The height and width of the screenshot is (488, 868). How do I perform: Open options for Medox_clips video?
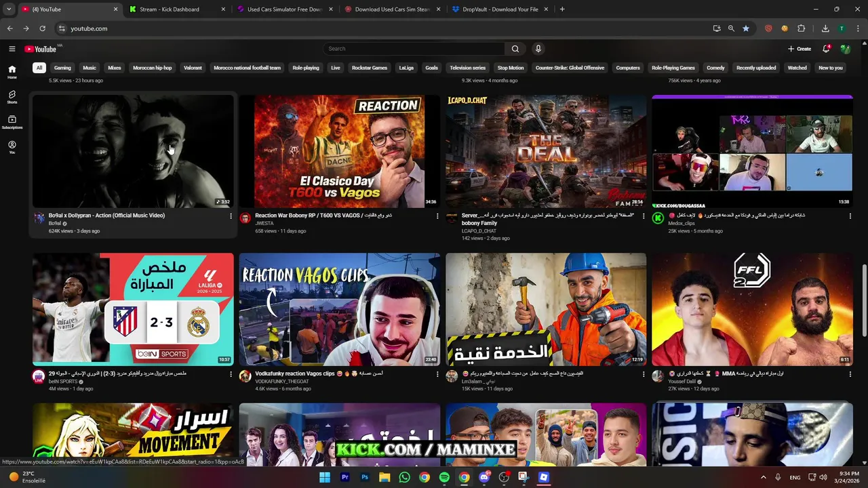point(850,216)
